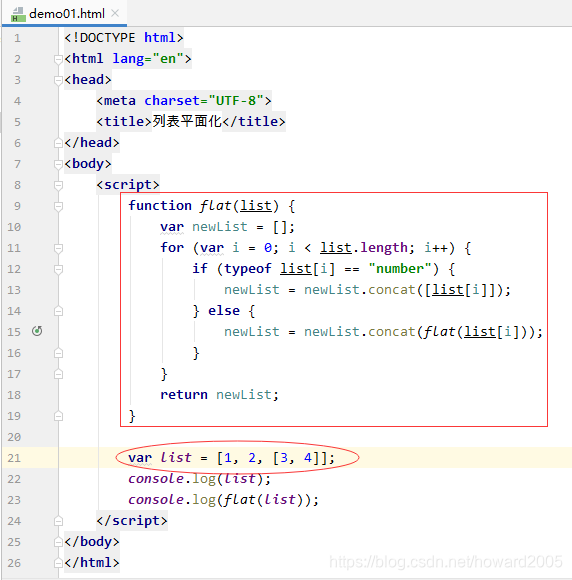Collapse the head tag fold on line 3
Screen dimensions: 572x580
(58, 80)
